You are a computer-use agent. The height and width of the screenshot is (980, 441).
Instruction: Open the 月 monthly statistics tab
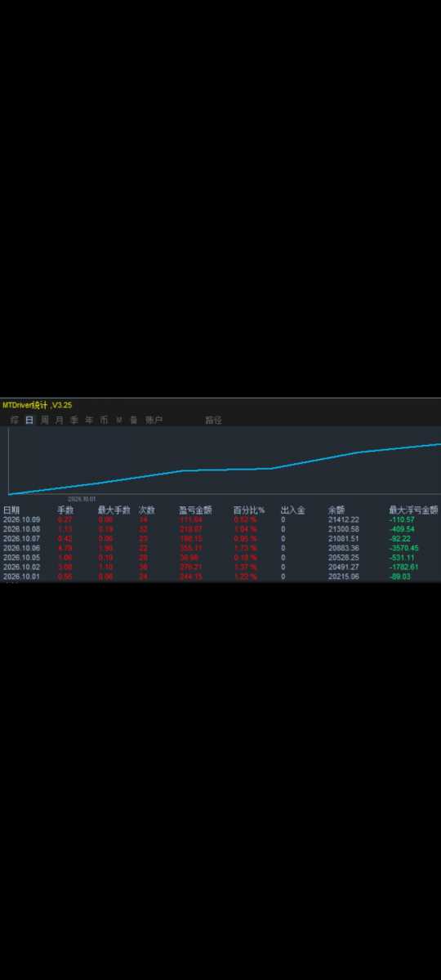click(x=59, y=420)
